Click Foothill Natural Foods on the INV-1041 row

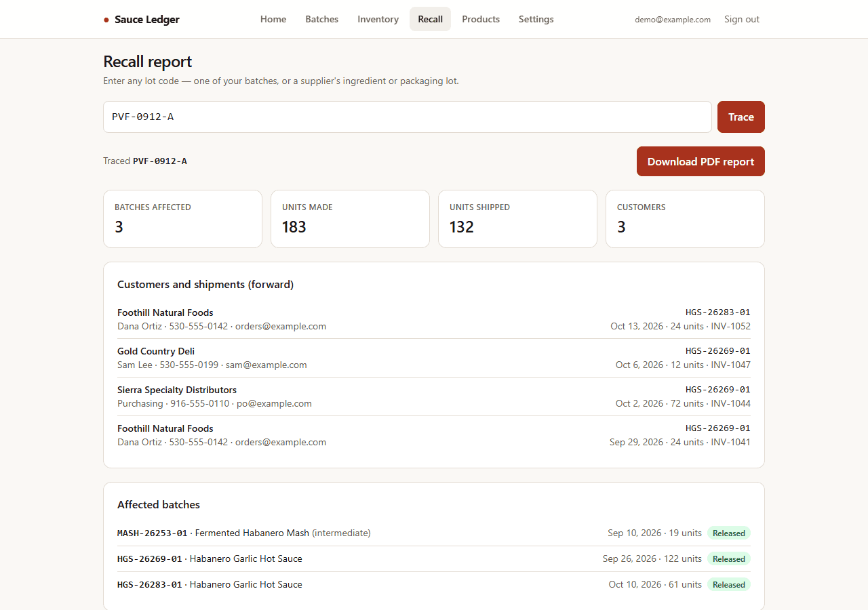point(165,428)
